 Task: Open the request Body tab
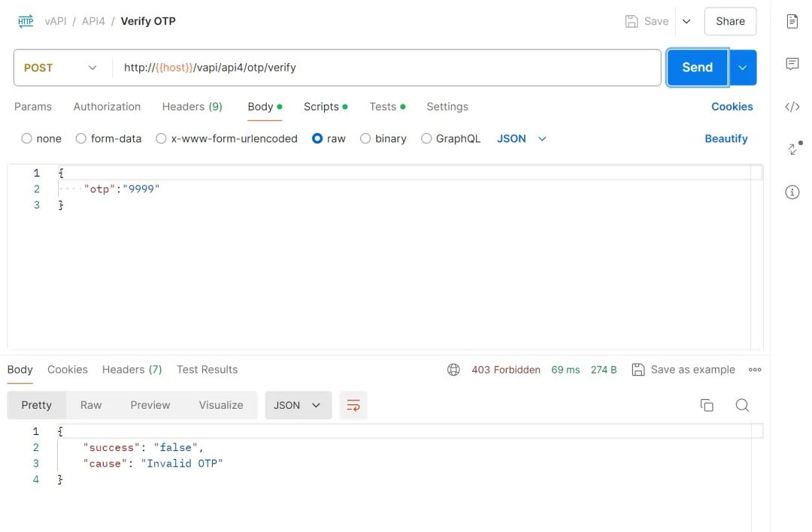click(265, 107)
